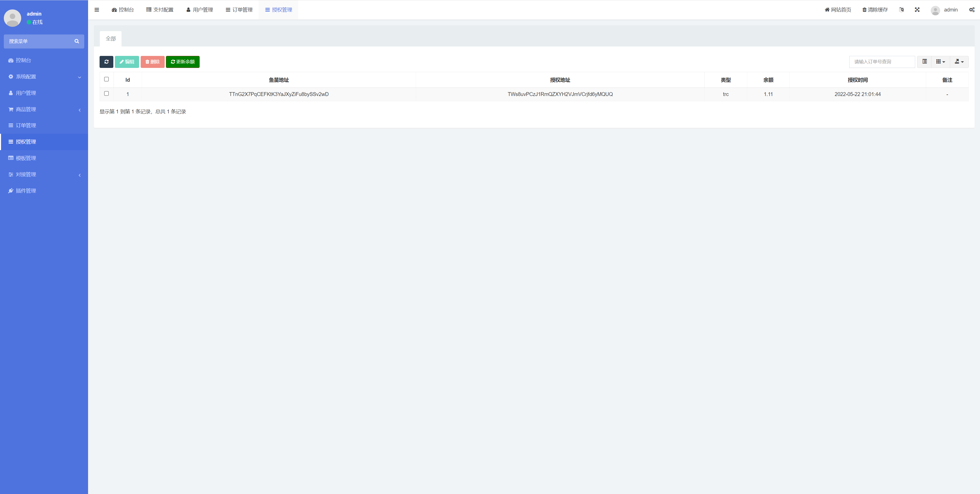Click the row display toggle icon
Viewport: 980px width, 494px height.
925,61
